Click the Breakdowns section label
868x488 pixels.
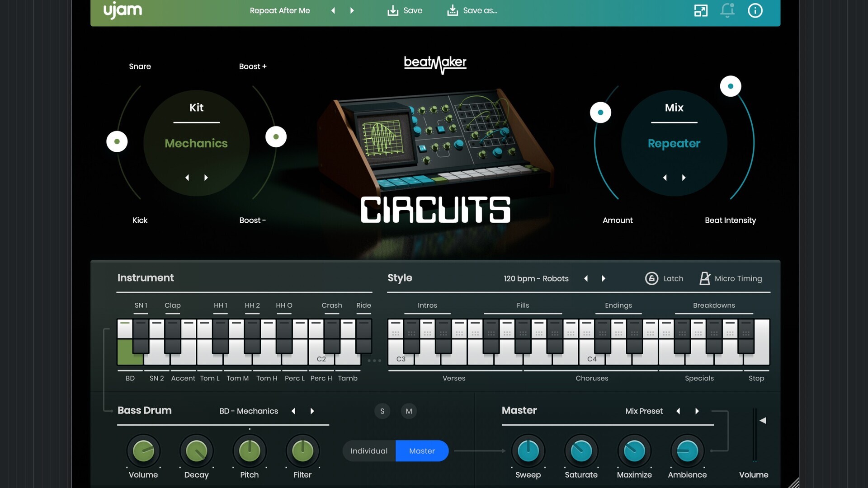pyautogui.click(x=714, y=305)
